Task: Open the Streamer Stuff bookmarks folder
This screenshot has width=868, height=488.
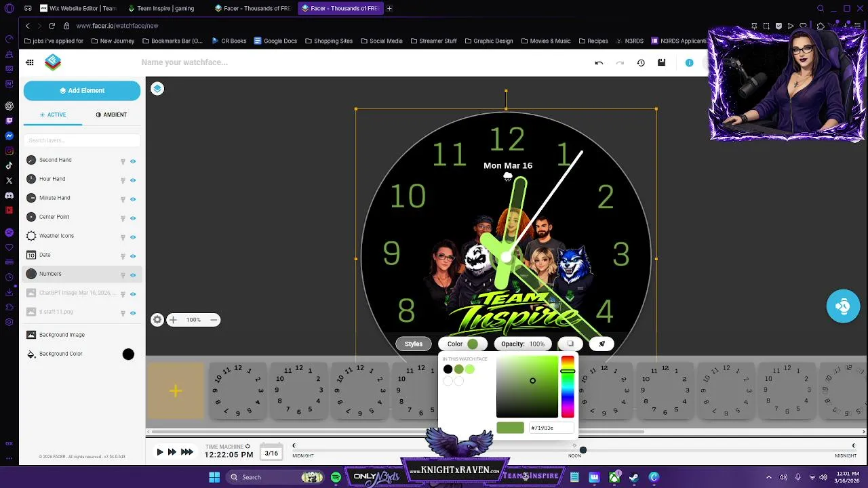Action: (x=433, y=41)
